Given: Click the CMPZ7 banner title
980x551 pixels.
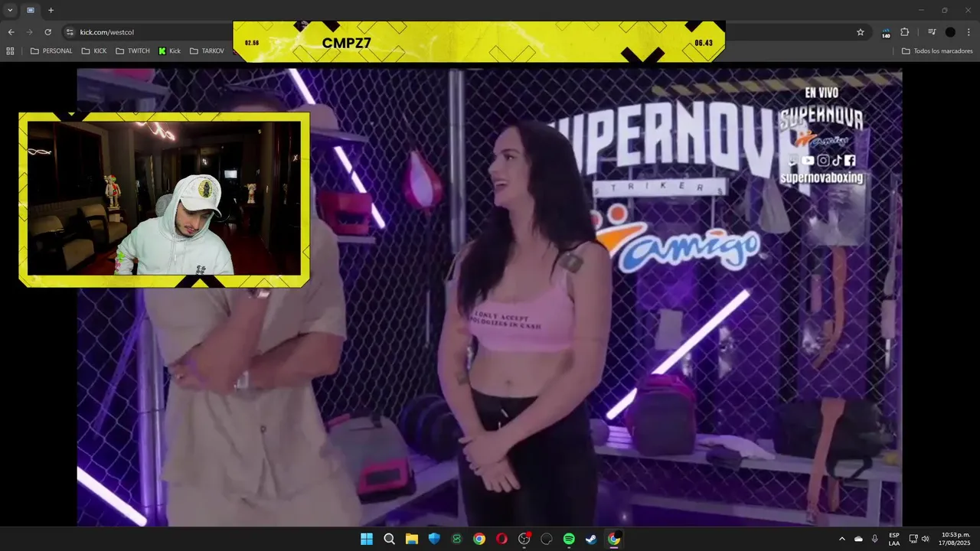Looking at the screenshot, I should pyautogui.click(x=347, y=43).
